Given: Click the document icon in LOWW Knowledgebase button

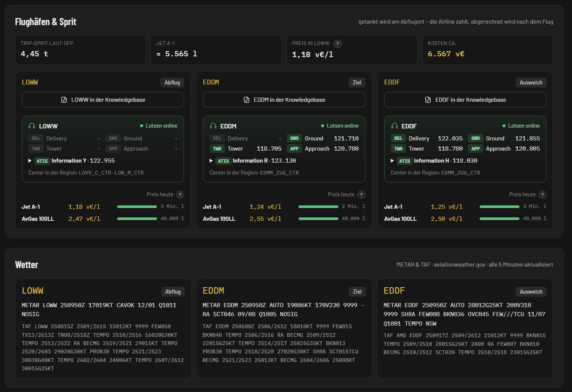Looking at the screenshot, I should (64, 100).
